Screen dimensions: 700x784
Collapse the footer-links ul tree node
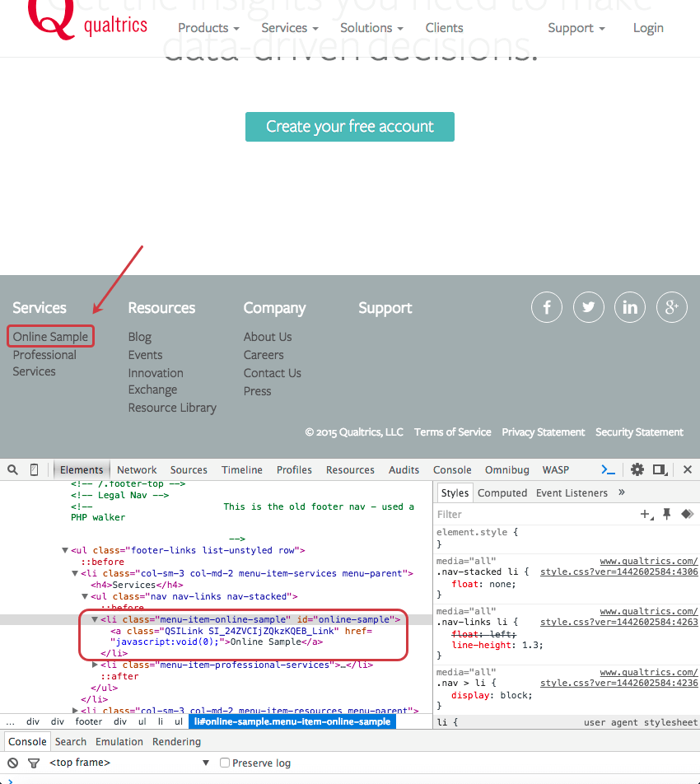[x=65, y=550]
